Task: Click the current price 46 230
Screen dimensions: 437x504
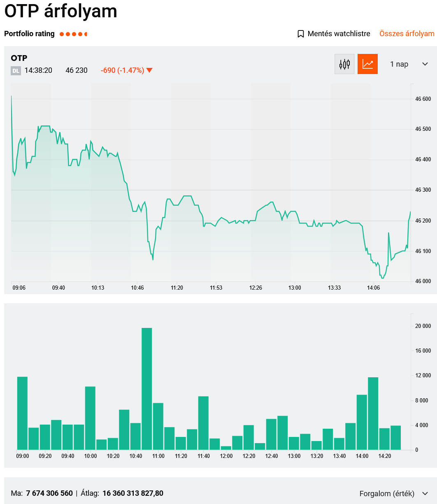Action: click(77, 70)
